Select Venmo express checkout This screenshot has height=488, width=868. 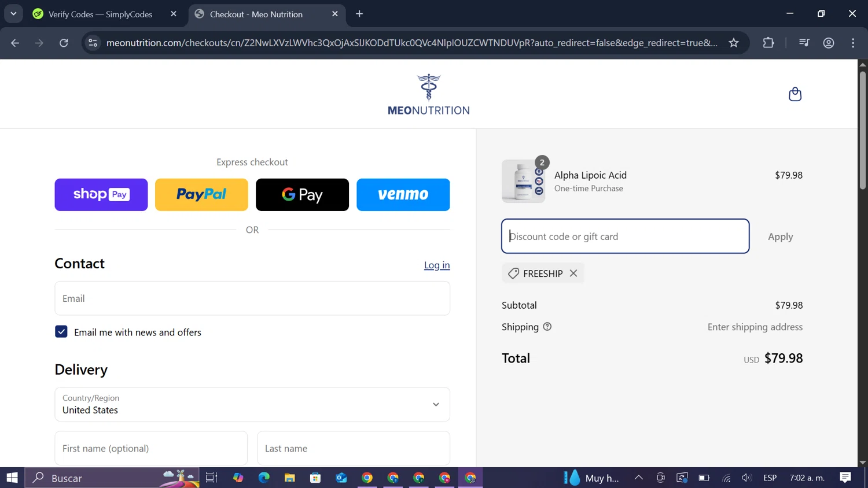tap(403, 195)
